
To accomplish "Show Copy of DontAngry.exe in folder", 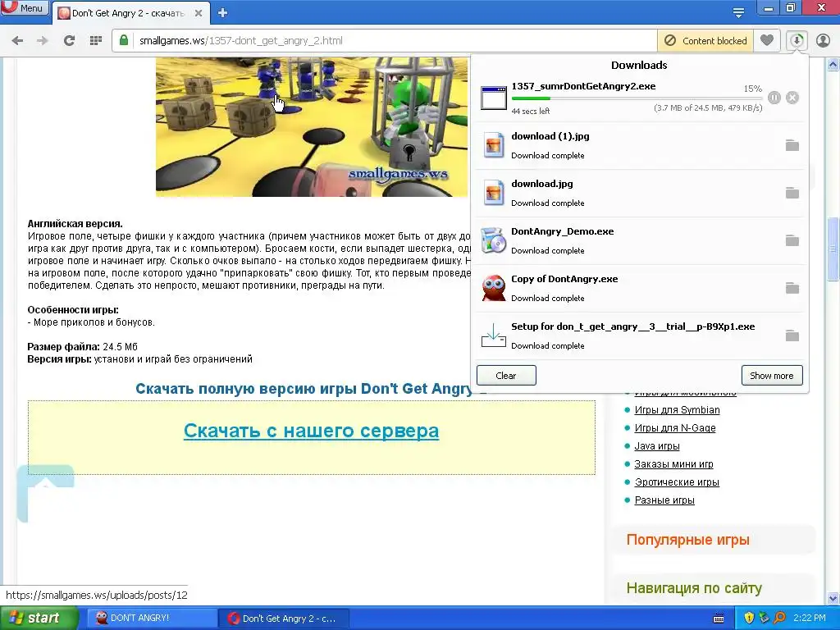I will click(792, 288).
